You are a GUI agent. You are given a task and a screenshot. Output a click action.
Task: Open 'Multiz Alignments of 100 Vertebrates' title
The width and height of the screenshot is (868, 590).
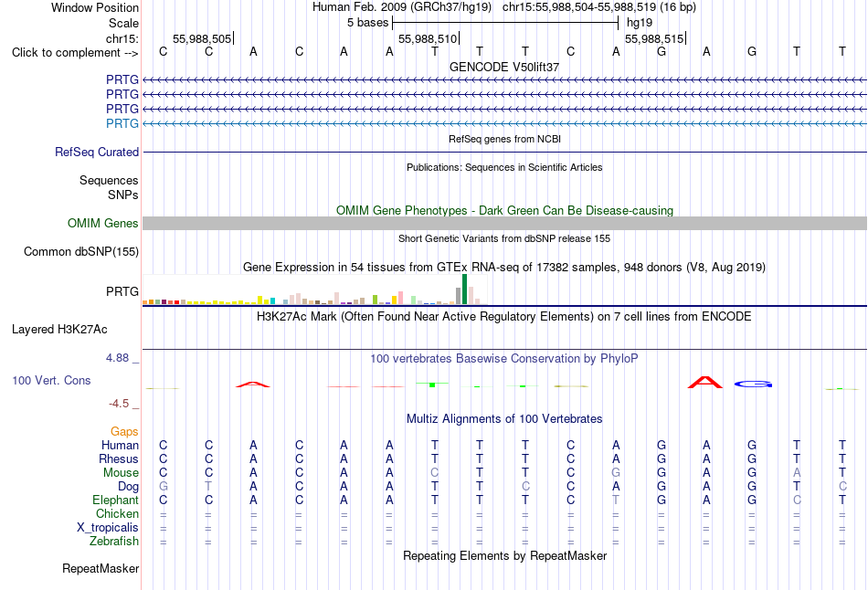click(x=504, y=419)
